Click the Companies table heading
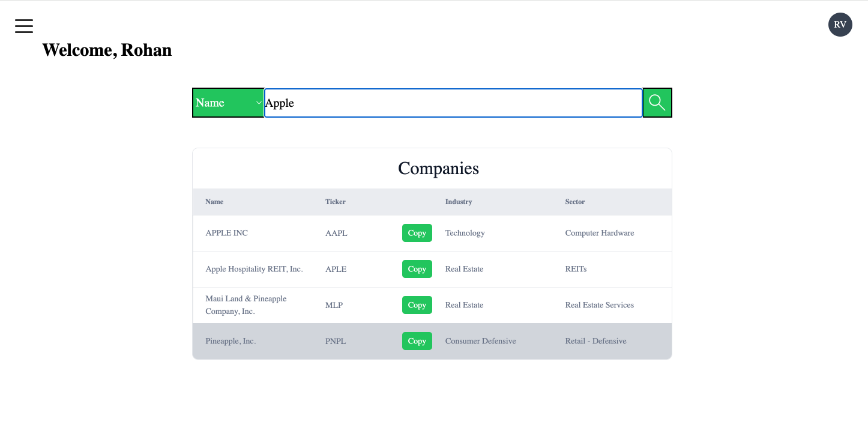This screenshot has height=446, width=868. point(438,168)
